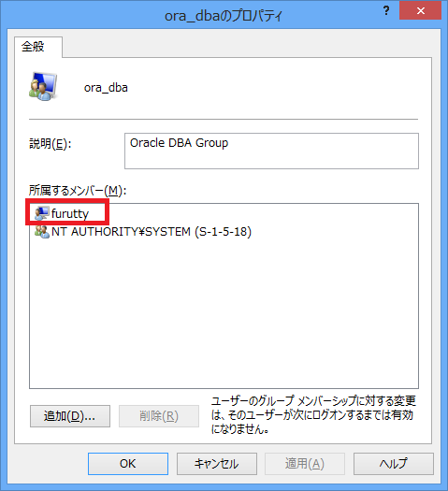This screenshot has width=448, height=491.
Task: Click the 所属するメンバー(M) label
Action: (x=78, y=190)
